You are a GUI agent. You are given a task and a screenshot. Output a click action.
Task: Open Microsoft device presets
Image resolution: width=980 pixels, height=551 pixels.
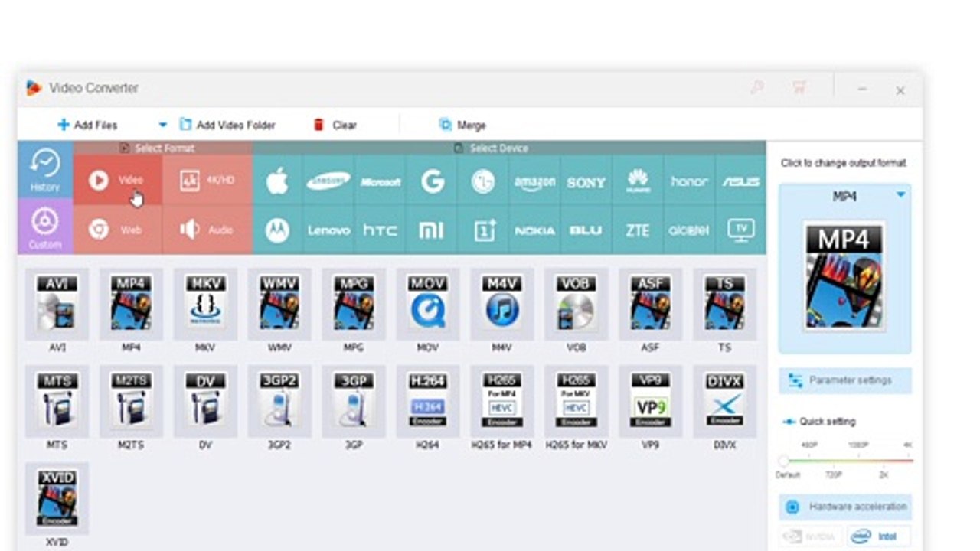381,181
